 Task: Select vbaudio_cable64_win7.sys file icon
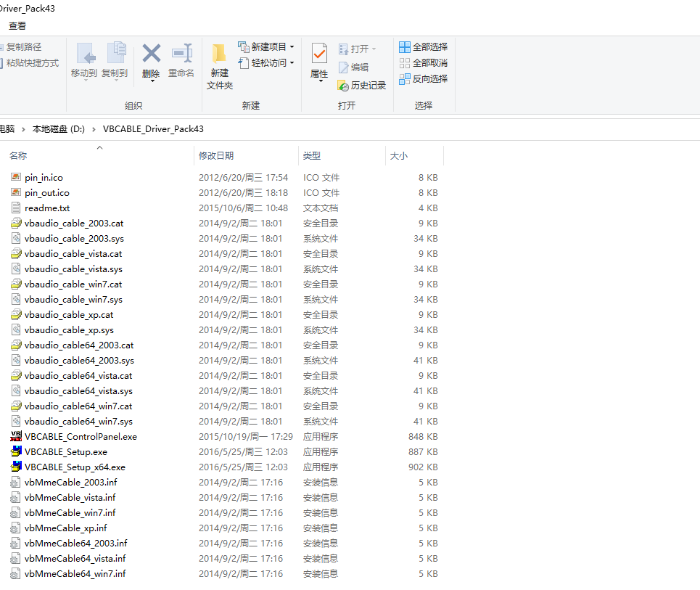click(x=16, y=421)
